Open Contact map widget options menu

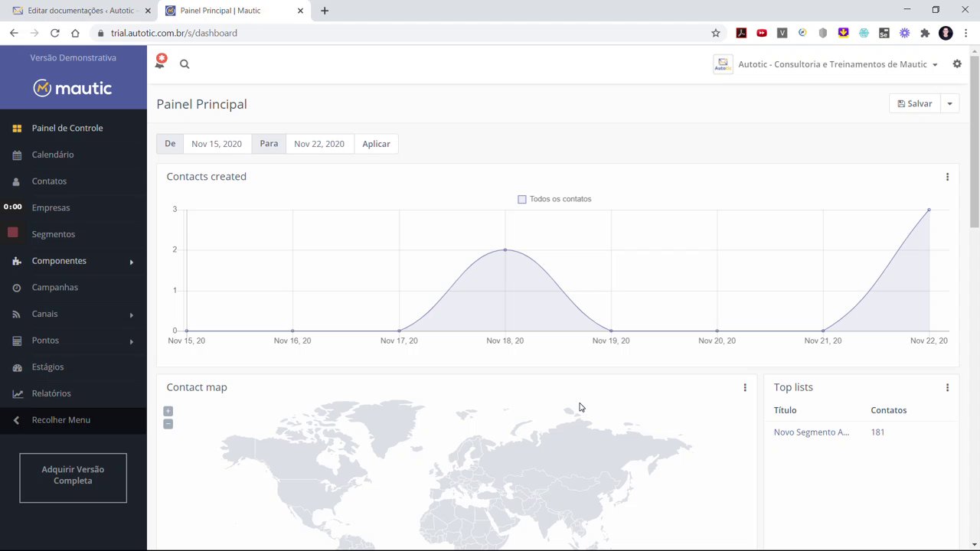(x=745, y=388)
